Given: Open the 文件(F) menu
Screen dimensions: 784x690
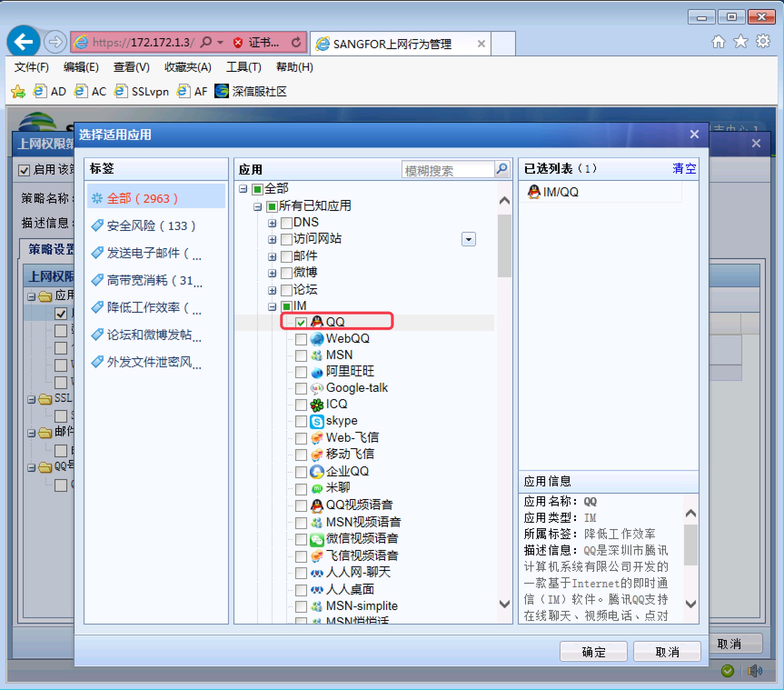Looking at the screenshot, I should tap(31, 67).
